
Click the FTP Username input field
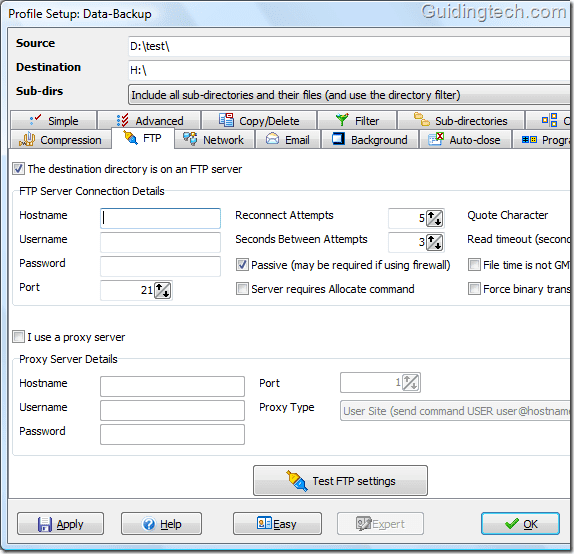click(x=160, y=242)
